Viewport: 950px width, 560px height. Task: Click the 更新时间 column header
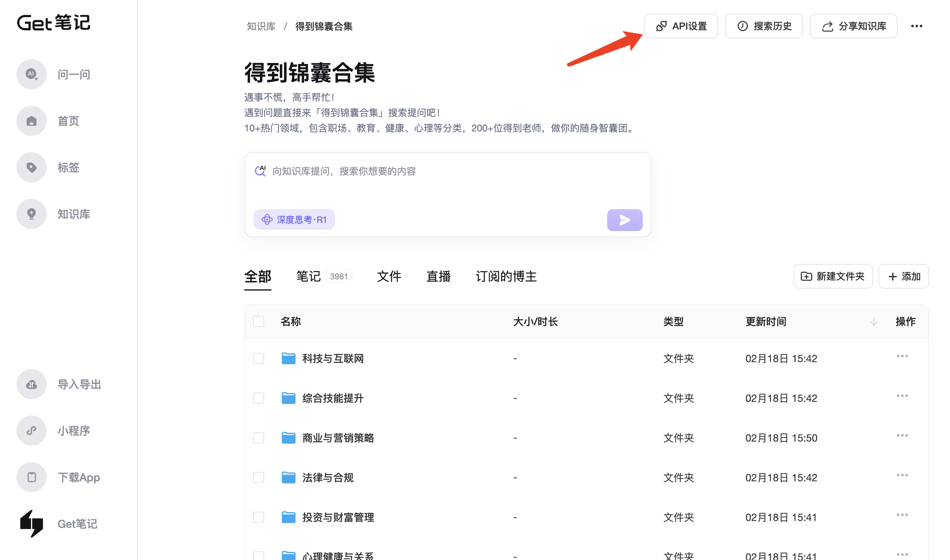coord(765,321)
